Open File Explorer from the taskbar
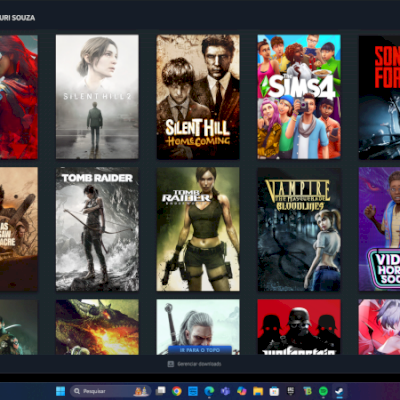Viewport: 400px width, 400px height. pyautogui.click(x=258, y=391)
